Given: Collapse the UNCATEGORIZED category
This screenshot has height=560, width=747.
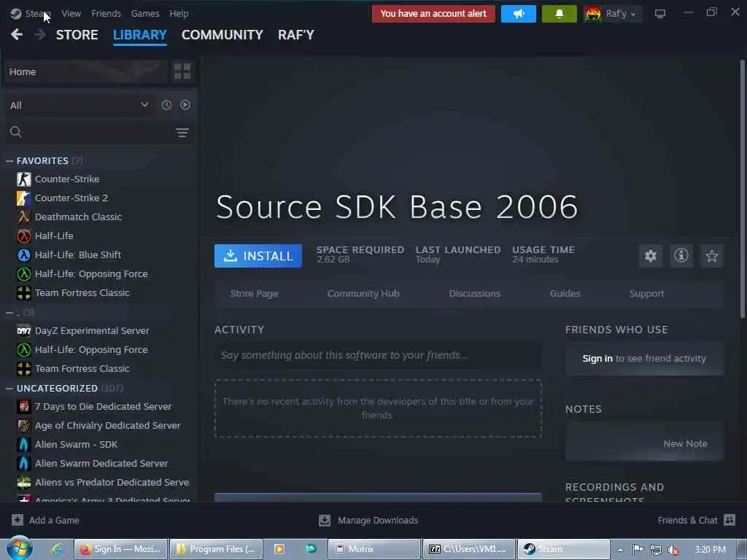Looking at the screenshot, I should [9, 389].
